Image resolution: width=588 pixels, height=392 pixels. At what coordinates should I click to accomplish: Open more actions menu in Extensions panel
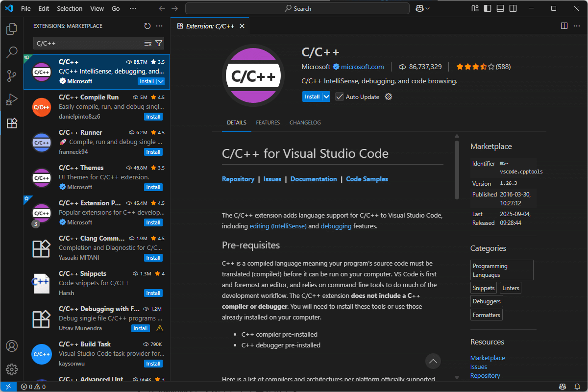[x=158, y=26]
